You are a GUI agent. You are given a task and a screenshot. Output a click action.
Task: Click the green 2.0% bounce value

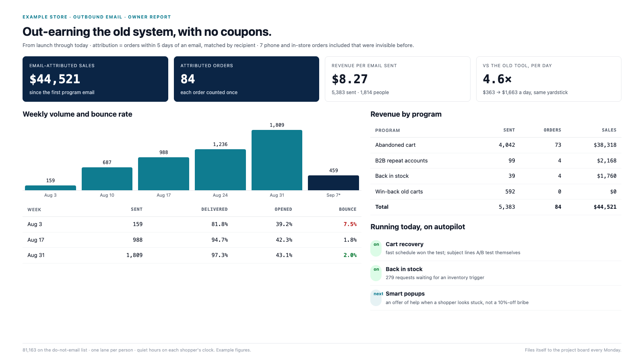tap(350, 255)
